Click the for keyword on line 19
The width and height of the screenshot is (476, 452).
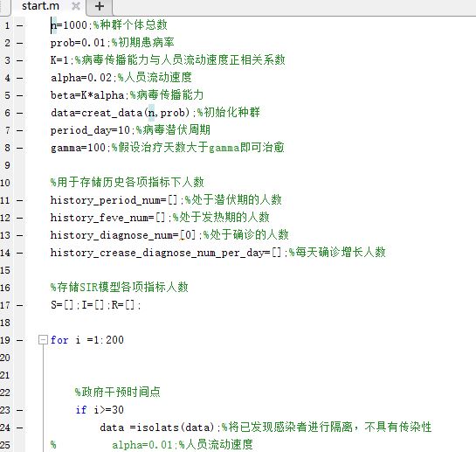pyautogui.click(x=59, y=340)
